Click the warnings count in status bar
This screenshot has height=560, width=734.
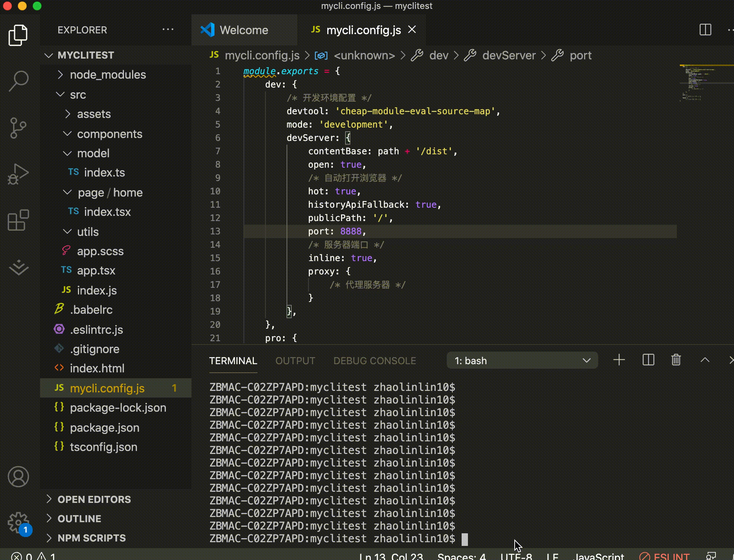tap(47, 556)
